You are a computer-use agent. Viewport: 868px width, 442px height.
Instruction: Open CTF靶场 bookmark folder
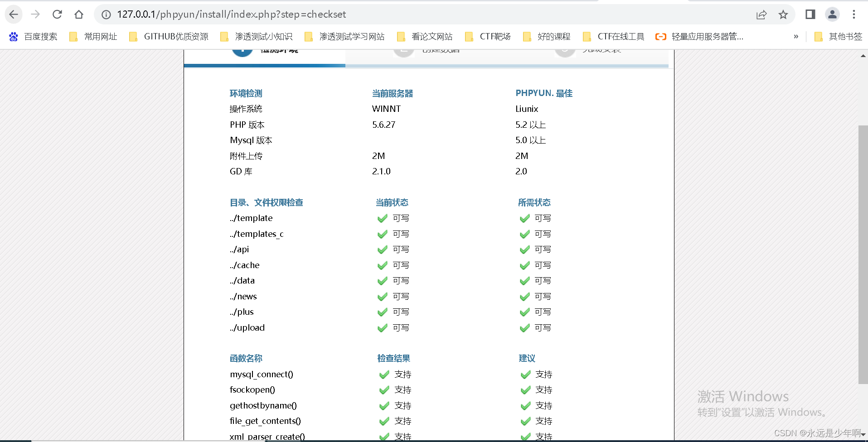pos(488,37)
